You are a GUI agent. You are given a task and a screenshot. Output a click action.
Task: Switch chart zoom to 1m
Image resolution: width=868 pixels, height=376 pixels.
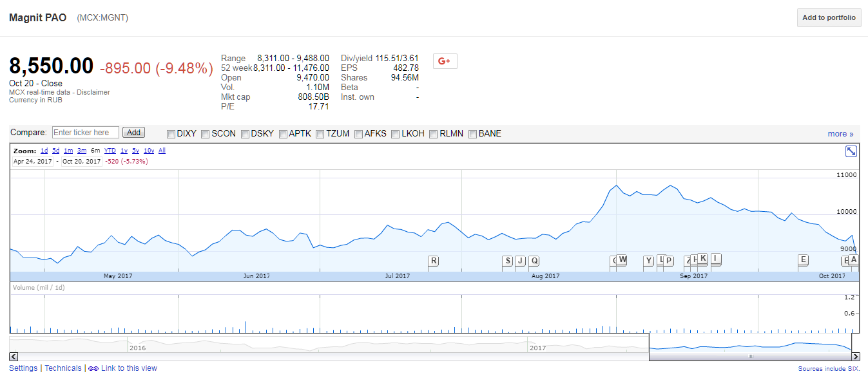[x=68, y=151]
